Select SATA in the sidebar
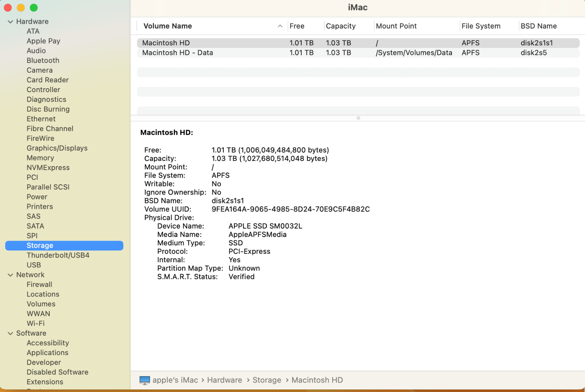This screenshot has height=392, width=585. (x=35, y=226)
